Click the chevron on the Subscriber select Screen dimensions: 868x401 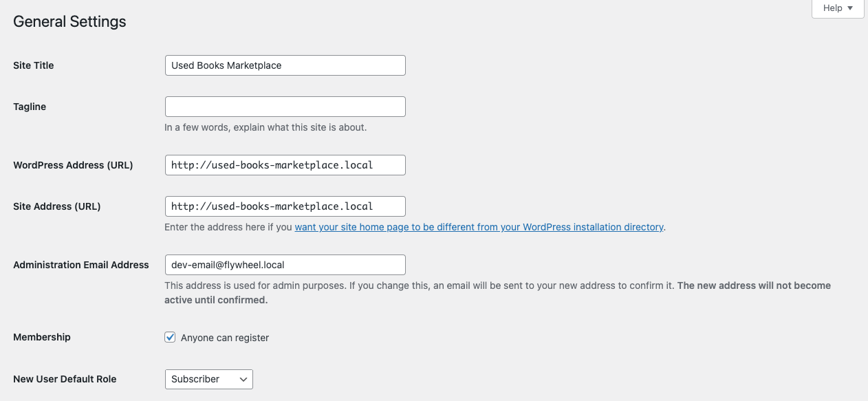243,379
